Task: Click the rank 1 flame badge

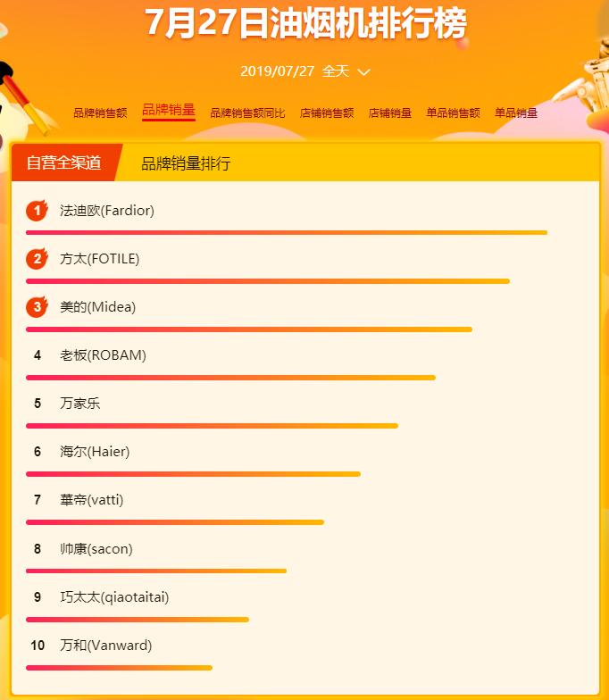Action: 37,211
